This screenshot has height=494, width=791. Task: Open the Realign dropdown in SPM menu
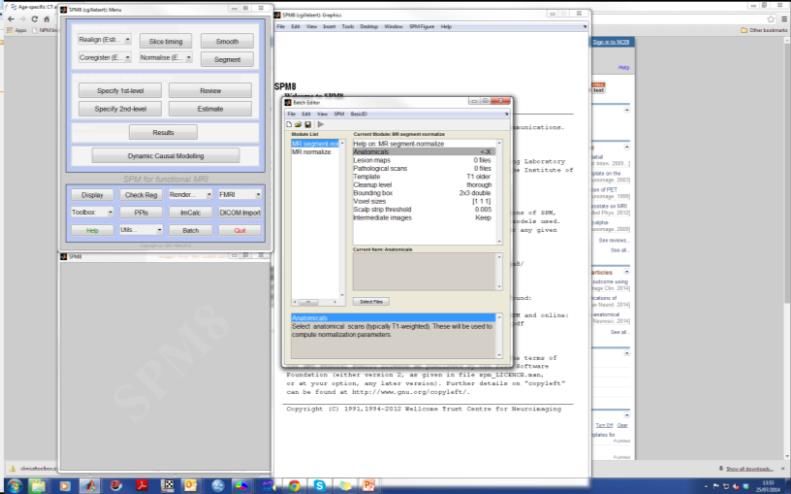(x=104, y=39)
